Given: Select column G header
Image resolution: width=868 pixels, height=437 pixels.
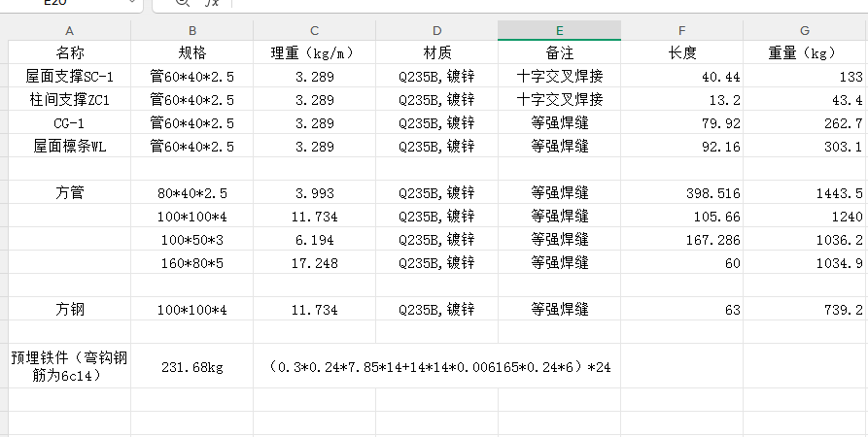Looking at the screenshot, I should pyautogui.click(x=805, y=31).
